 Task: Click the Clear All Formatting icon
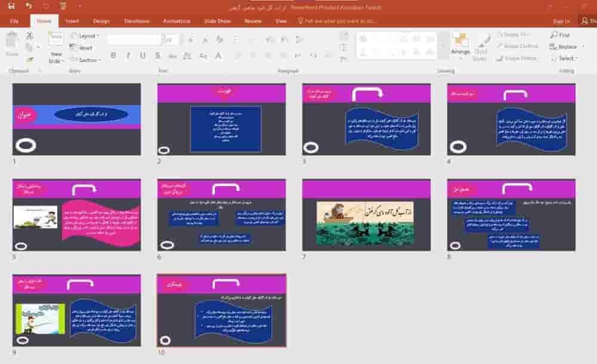219,39
